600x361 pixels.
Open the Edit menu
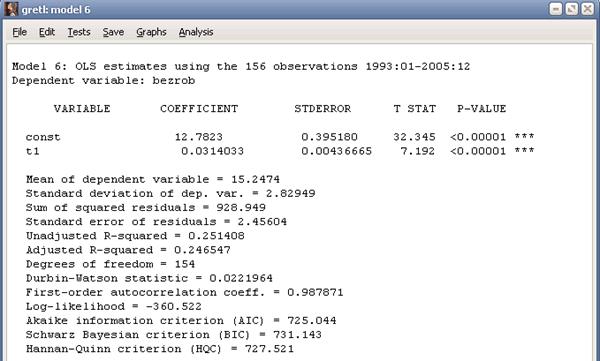47,32
